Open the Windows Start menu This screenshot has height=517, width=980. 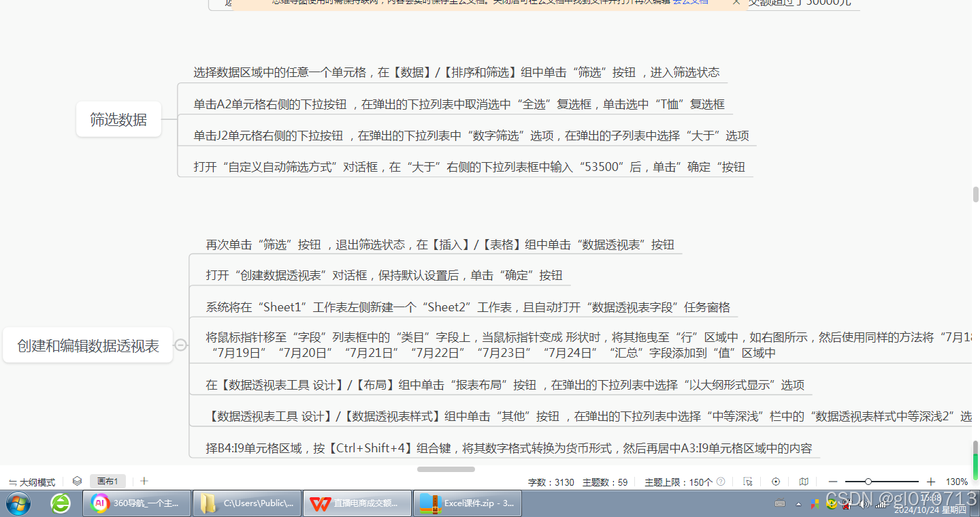tap(18, 503)
